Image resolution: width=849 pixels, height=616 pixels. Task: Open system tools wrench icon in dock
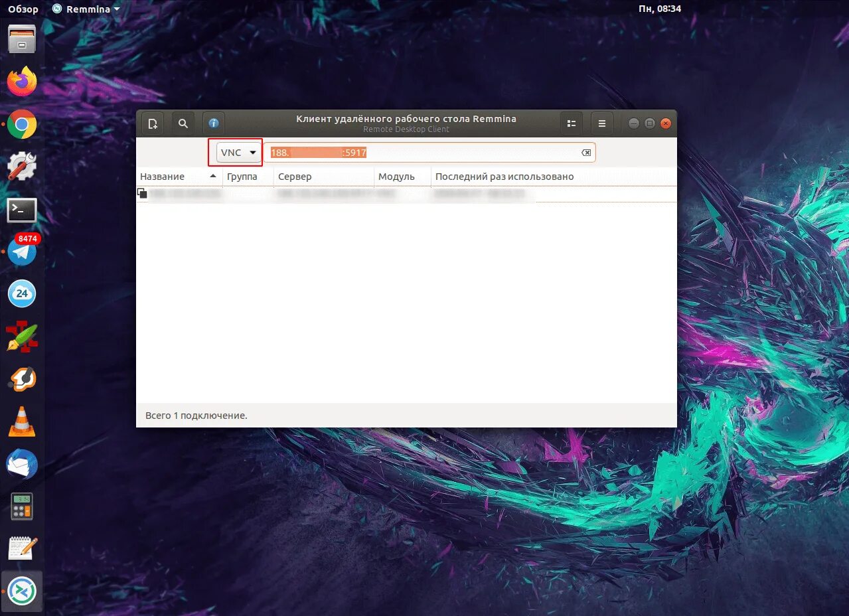[x=22, y=167]
